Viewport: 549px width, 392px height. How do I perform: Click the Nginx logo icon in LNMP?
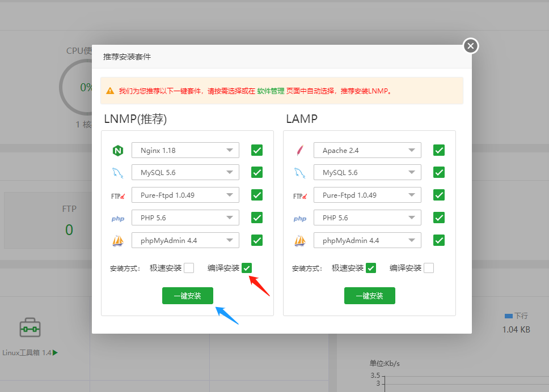pyautogui.click(x=118, y=150)
